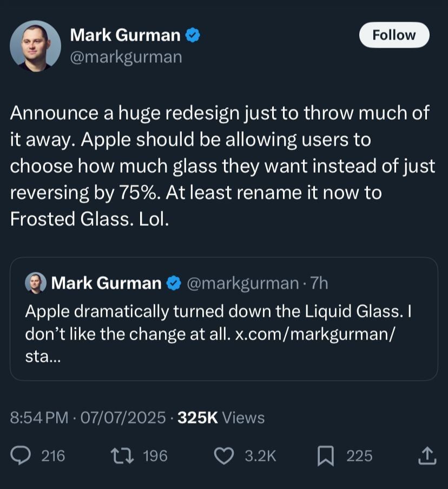448x489 pixels.
Task: Open the small avatar in quoted tweet
Action: pyautogui.click(x=36, y=283)
